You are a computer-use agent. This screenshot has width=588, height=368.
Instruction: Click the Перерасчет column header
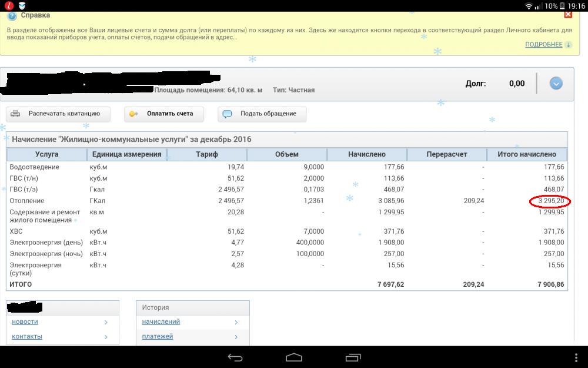(447, 154)
